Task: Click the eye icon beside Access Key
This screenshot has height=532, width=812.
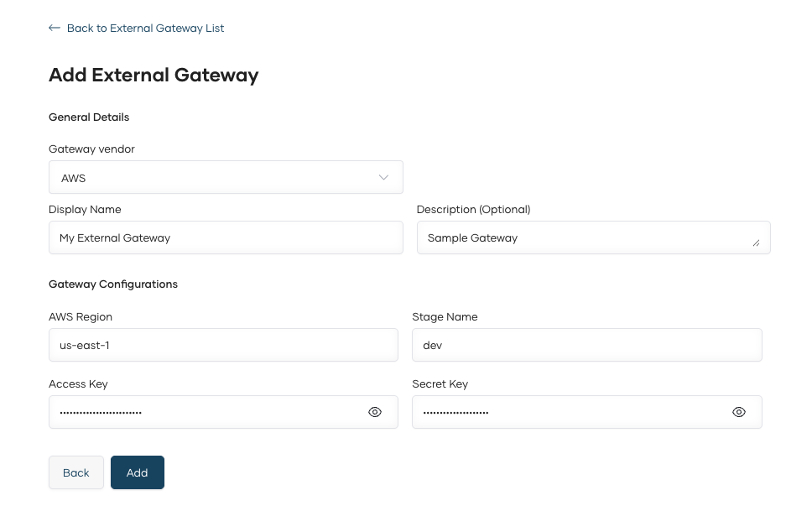Action: point(375,412)
